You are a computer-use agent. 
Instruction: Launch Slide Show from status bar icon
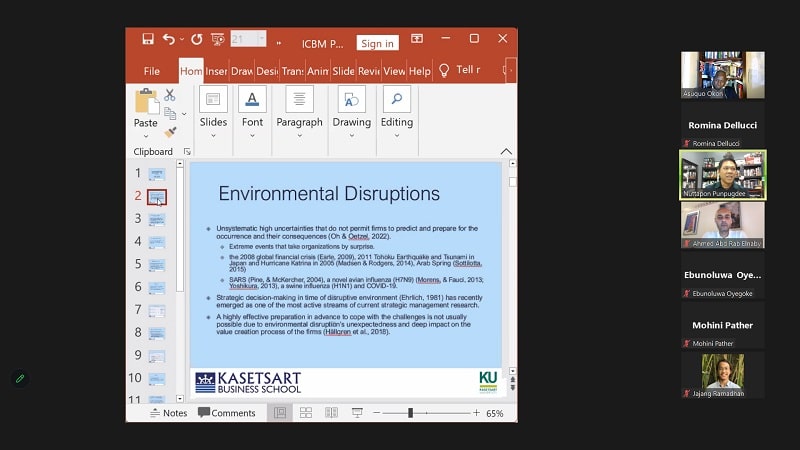pos(357,413)
